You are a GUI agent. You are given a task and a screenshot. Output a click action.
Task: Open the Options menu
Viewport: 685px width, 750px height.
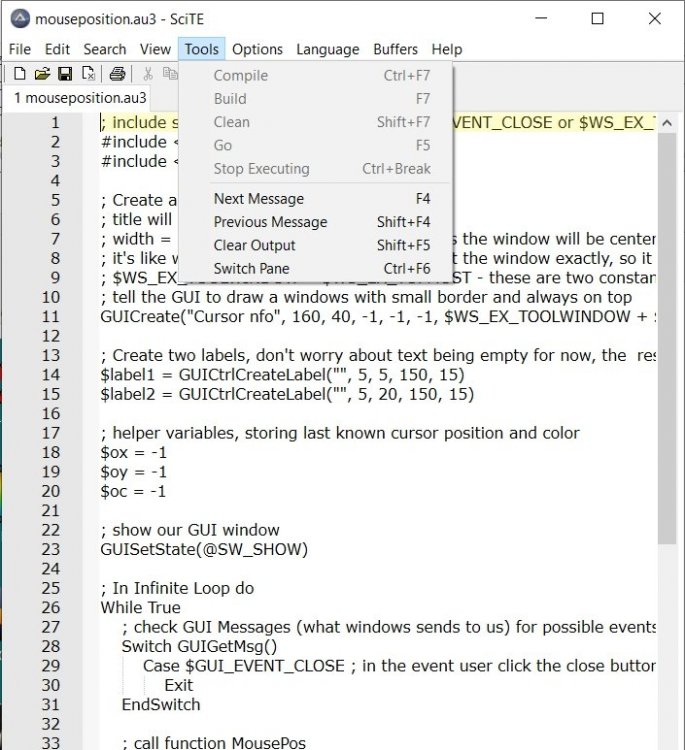click(x=257, y=49)
